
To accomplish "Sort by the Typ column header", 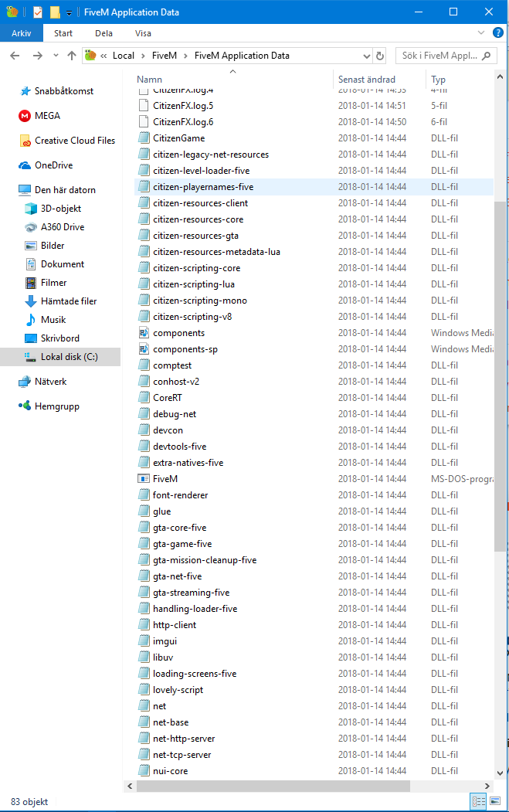I will [x=438, y=80].
